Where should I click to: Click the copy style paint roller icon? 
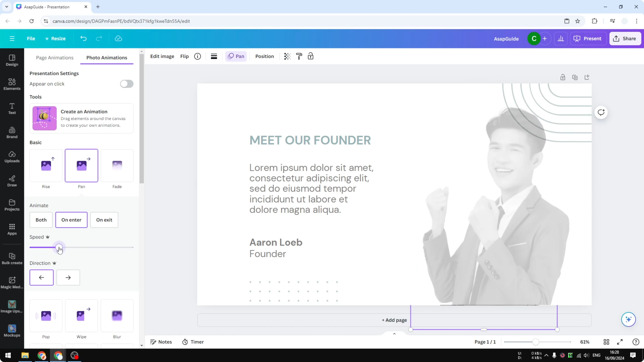click(x=299, y=56)
